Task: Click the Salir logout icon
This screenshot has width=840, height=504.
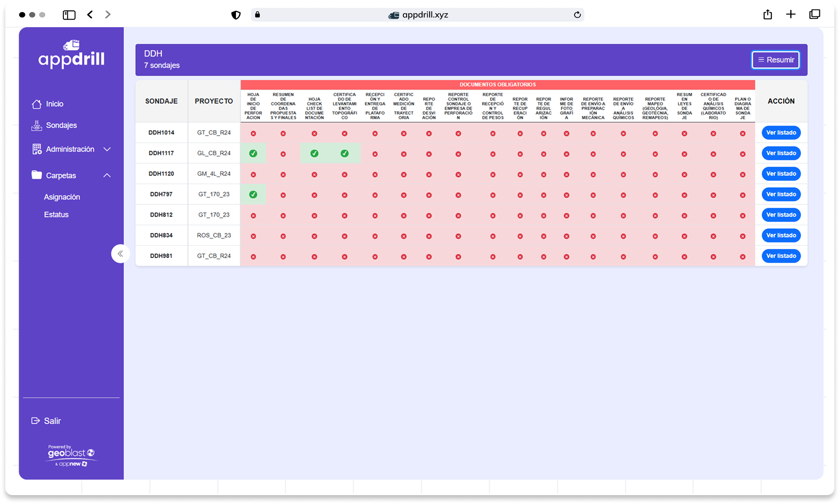Action: 35,421
